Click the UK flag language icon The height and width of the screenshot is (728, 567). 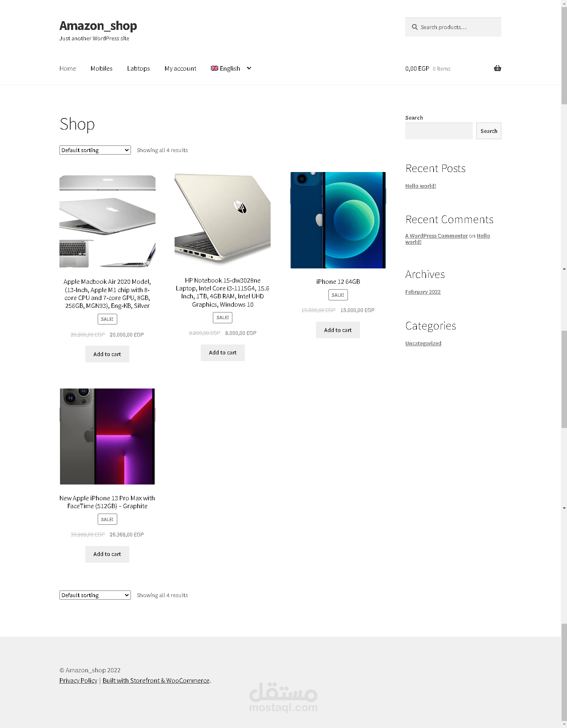click(x=214, y=68)
